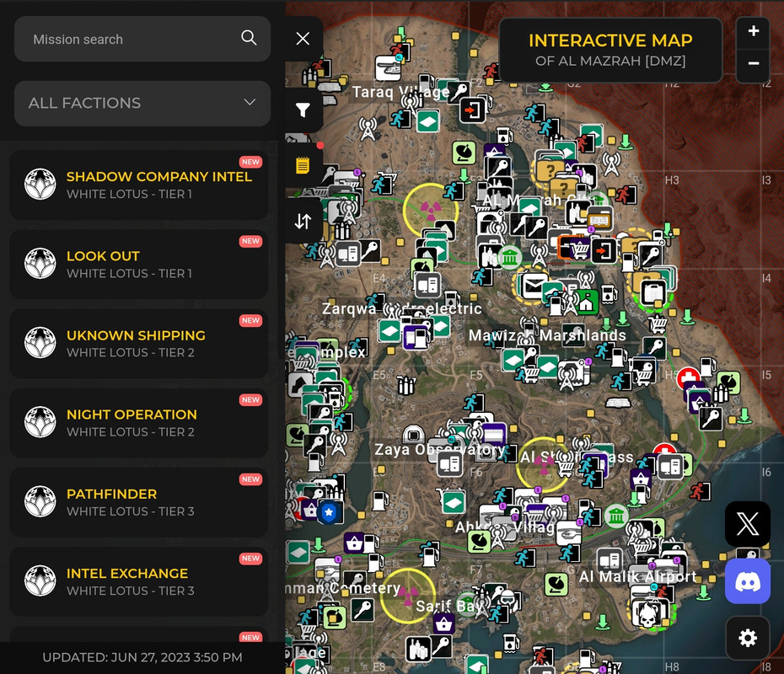Open the yellow notes icon

click(303, 165)
